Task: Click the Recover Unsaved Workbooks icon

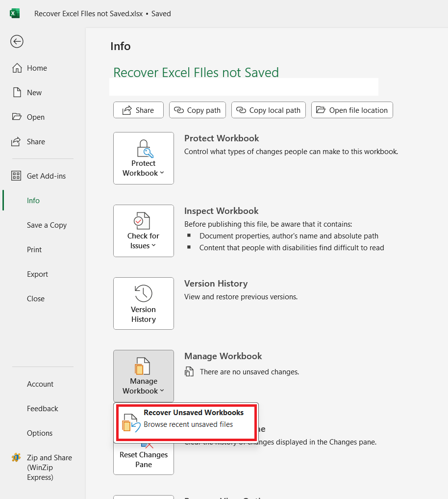Action: coord(131,422)
